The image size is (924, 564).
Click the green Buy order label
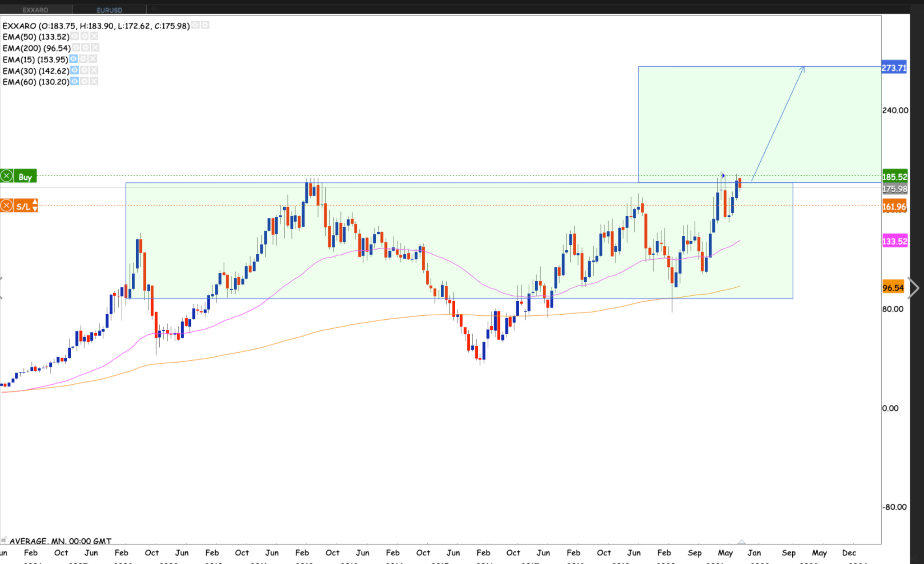click(25, 177)
